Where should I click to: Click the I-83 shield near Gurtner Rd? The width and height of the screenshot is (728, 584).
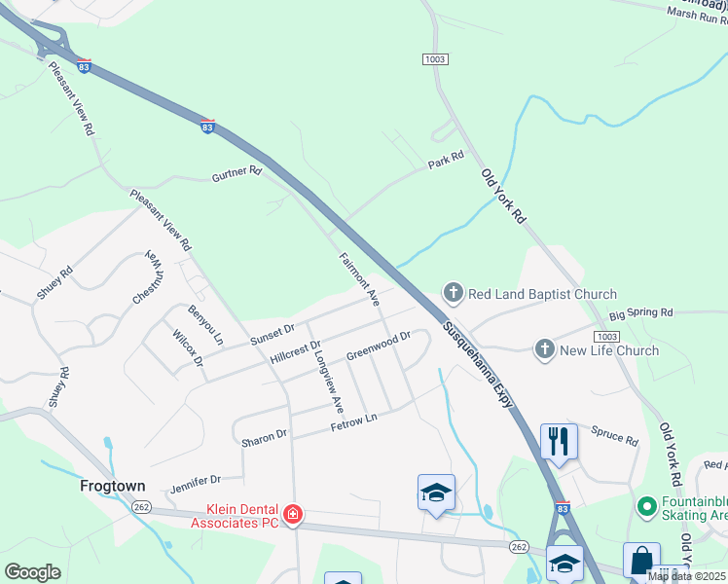click(x=207, y=126)
